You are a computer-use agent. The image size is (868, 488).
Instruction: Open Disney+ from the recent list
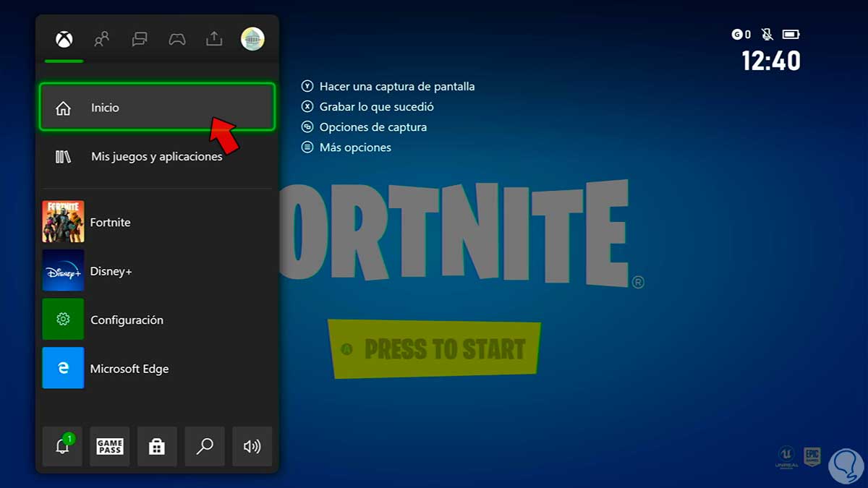tap(157, 271)
